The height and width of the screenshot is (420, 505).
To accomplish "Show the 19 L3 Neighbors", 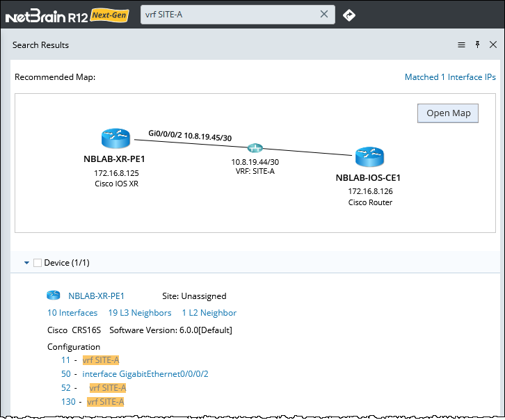I will [x=139, y=313].
